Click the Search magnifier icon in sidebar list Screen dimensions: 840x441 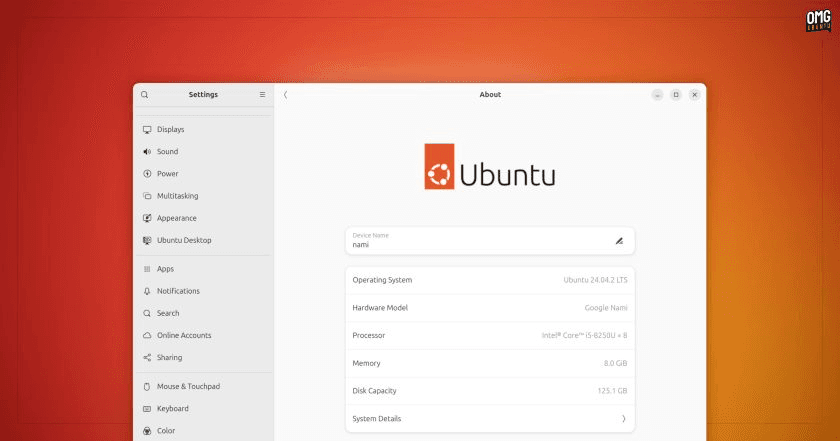pyautogui.click(x=147, y=313)
